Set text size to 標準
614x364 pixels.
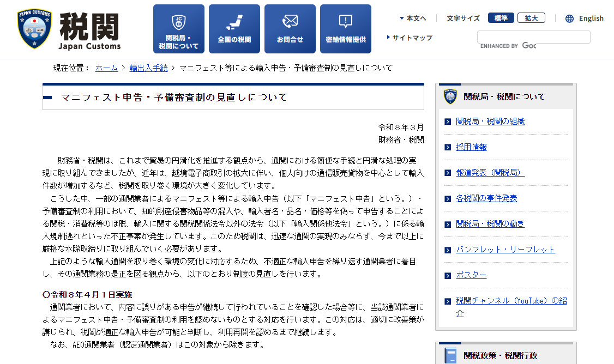[501, 18]
